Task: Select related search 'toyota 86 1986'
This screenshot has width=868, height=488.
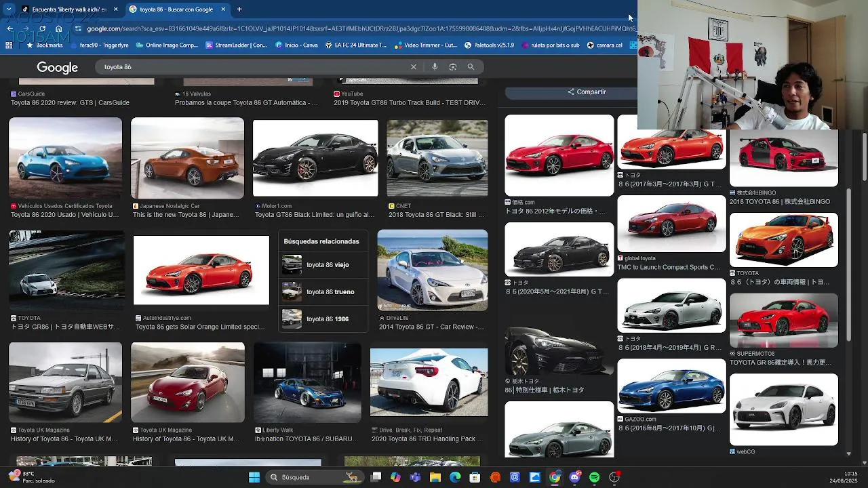Action: (x=323, y=319)
